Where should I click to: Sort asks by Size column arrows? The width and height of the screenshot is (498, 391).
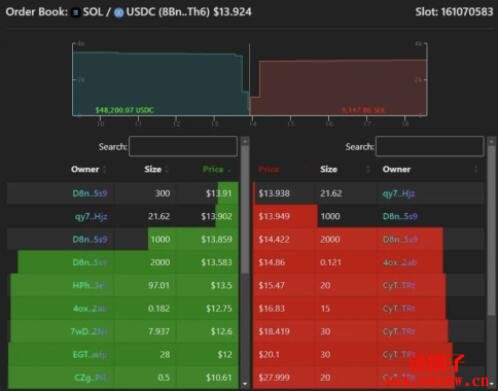tap(368, 170)
